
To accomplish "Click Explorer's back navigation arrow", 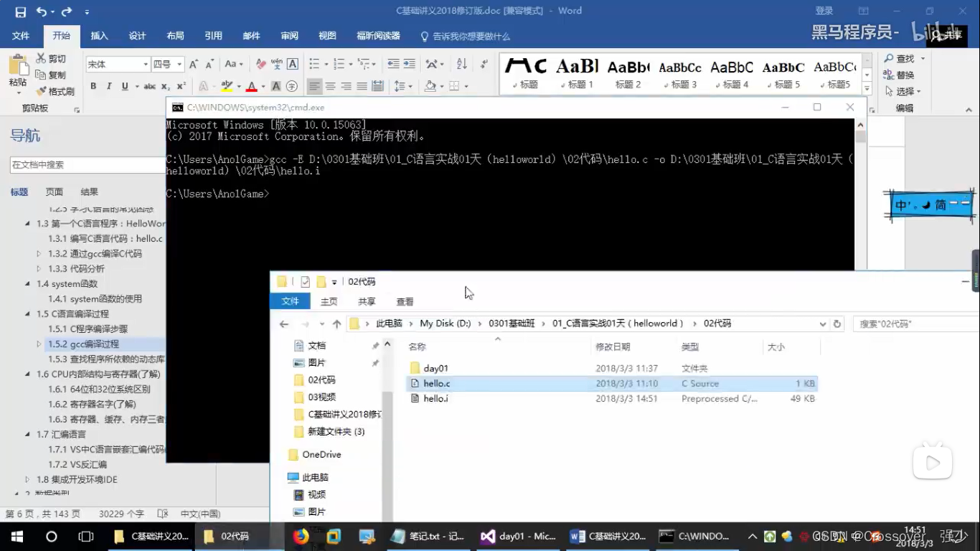I will pos(284,324).
